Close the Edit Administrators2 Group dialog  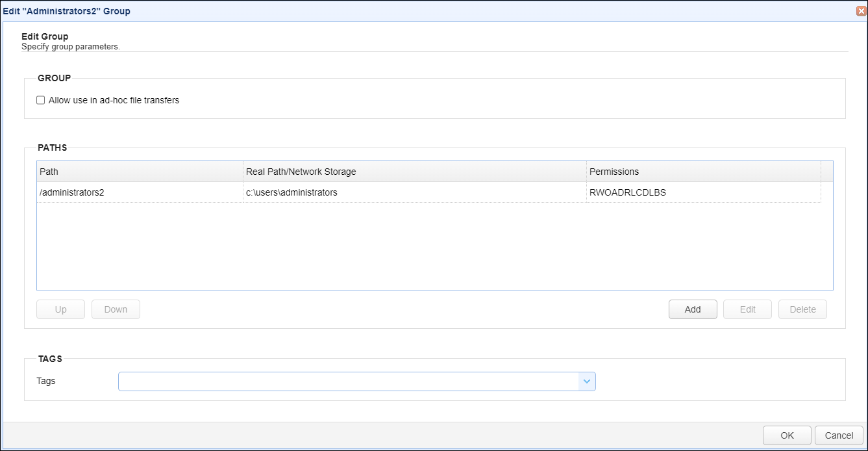(862, 11)
